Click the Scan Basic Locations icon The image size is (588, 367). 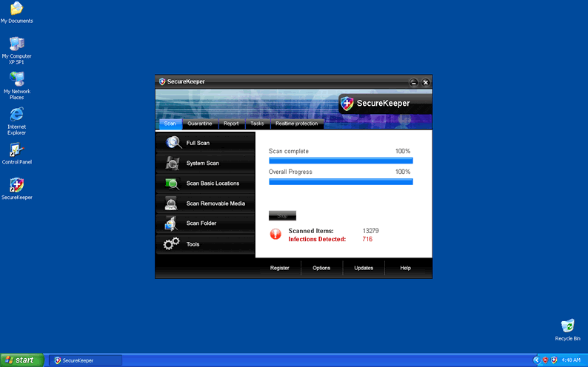point(173,183)
